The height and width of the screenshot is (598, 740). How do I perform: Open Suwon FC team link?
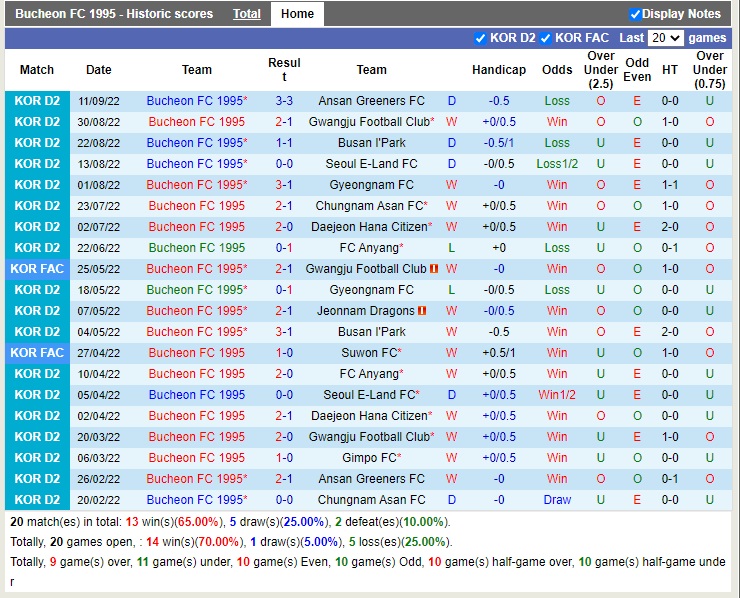click(x=371, y=353)
